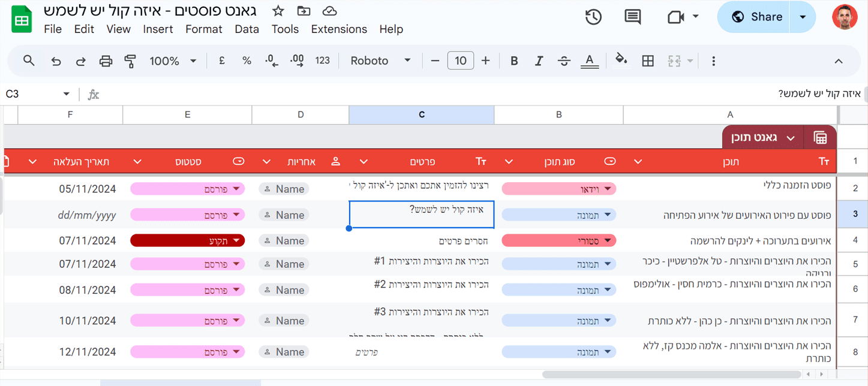This screenshot has width=868, height=386.
Task: Click the font size input box
Action: 461,61
